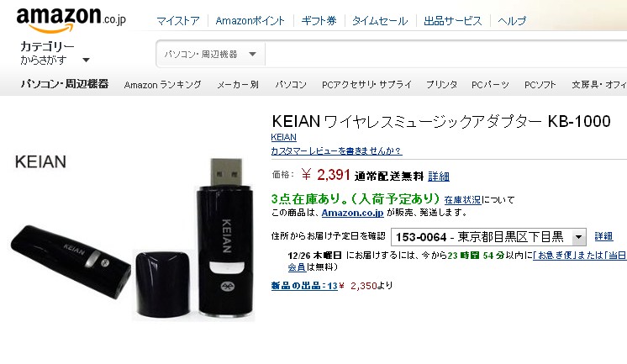Click the Amazon.co.jp logo

coord(71,18)
